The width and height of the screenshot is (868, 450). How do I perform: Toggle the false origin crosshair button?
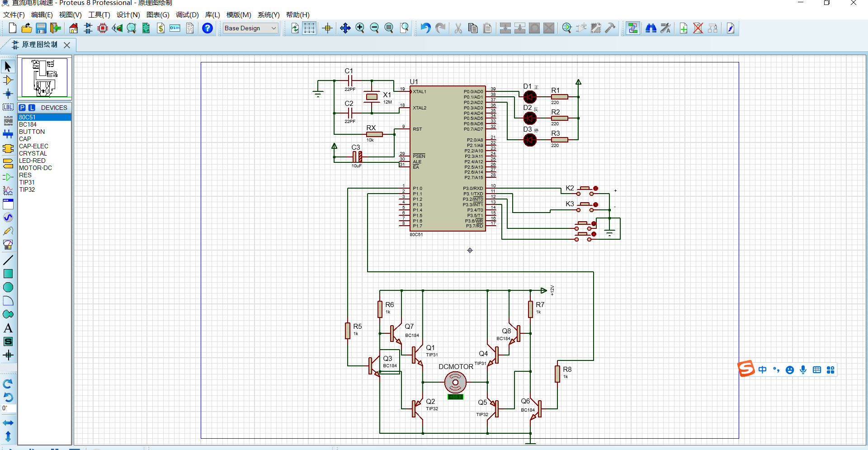coord(327,28)
